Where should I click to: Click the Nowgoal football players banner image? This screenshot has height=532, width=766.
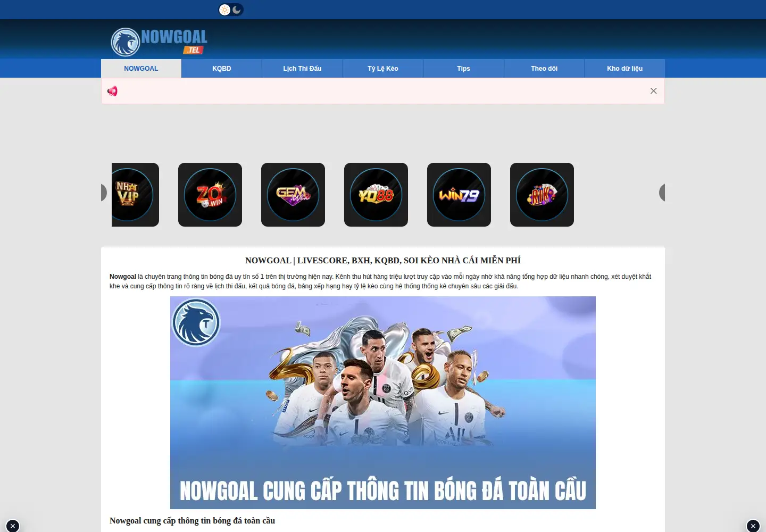click(383, 403)
